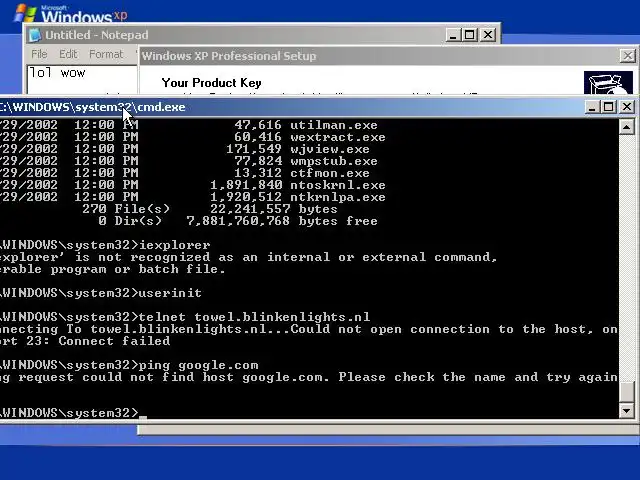Click the 'Your Product Key' heading
The height and width of the screenshot is (480, 640).
[x=211, y=83]
